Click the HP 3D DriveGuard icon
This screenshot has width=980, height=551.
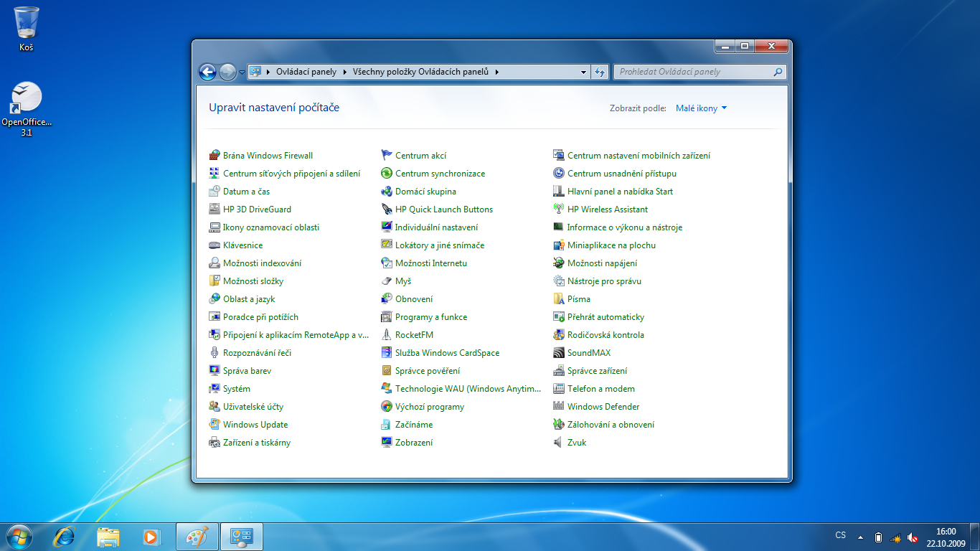point(215,209)
